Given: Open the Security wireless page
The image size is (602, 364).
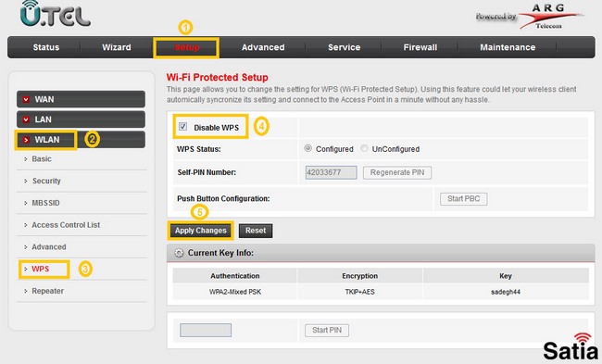Looking at the screenshot, I should [46, 181].
